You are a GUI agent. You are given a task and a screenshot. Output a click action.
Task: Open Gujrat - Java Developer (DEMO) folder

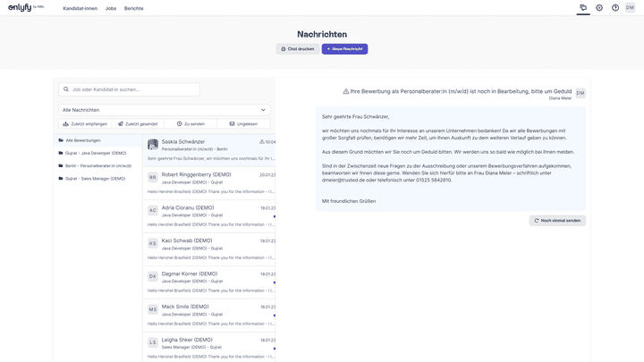click(x=95, y=153)
